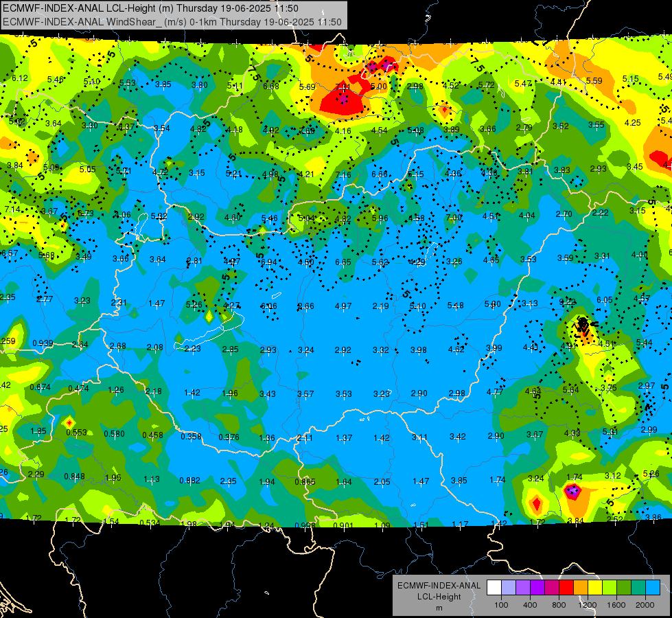Click the wind shear value 5.72
This screenshot has height=618, width=672.
click(487, 85)
